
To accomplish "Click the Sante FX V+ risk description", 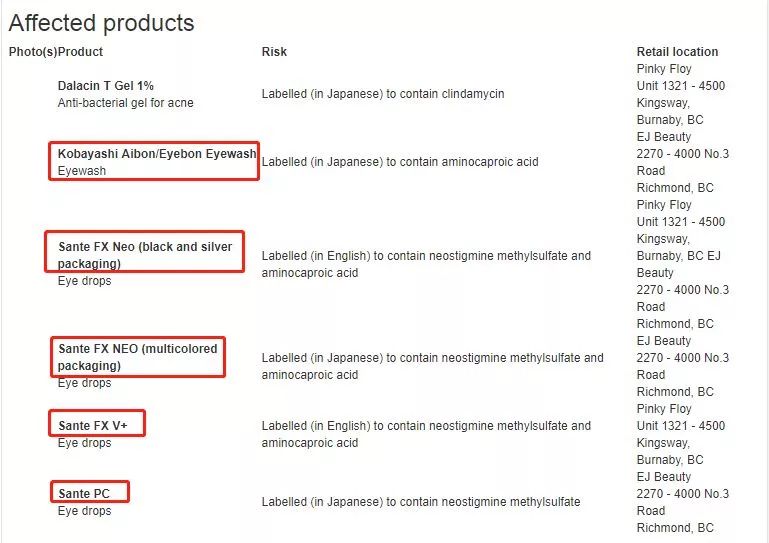I will 426,434.
